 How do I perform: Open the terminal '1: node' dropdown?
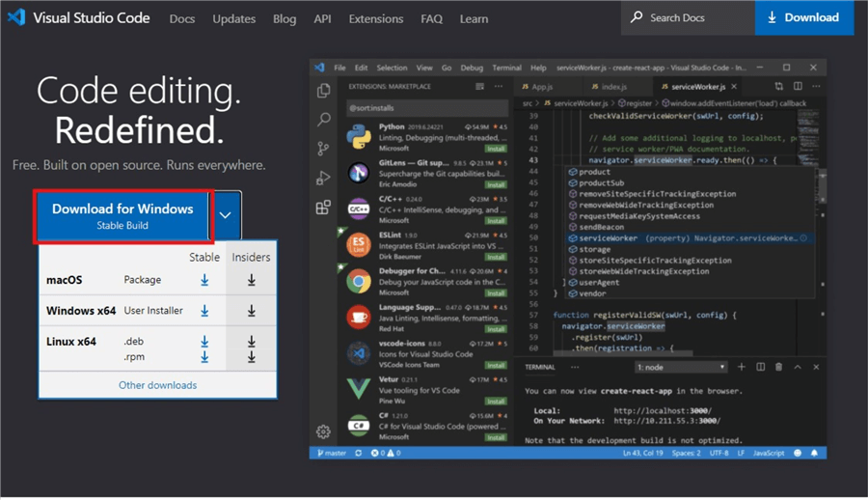point(681,368)
